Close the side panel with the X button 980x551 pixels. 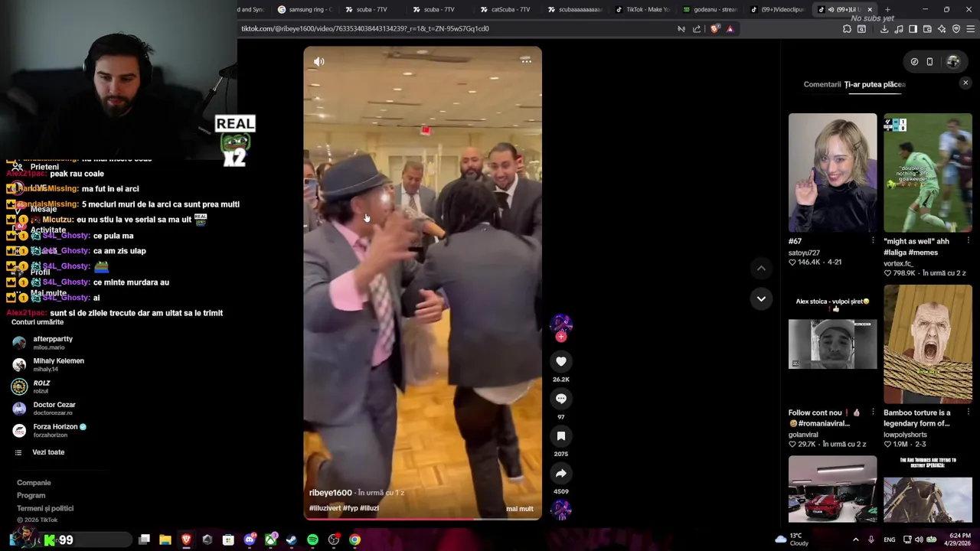click(965, 83)
